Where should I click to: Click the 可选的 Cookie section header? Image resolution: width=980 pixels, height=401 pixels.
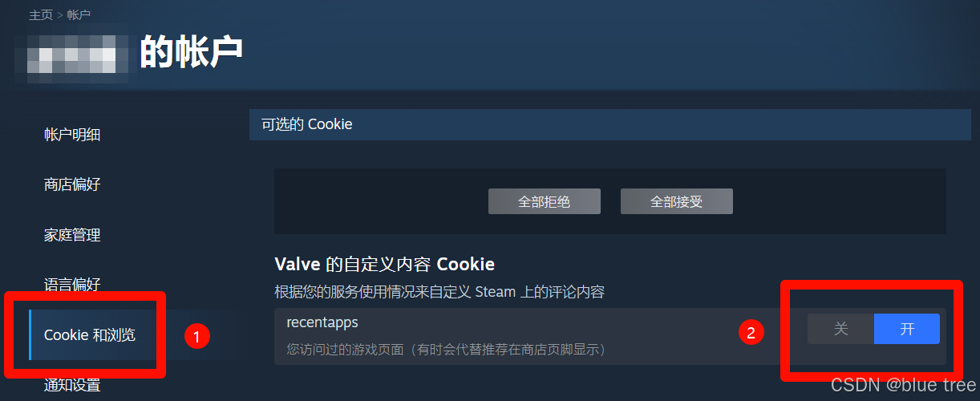[610, 124]
